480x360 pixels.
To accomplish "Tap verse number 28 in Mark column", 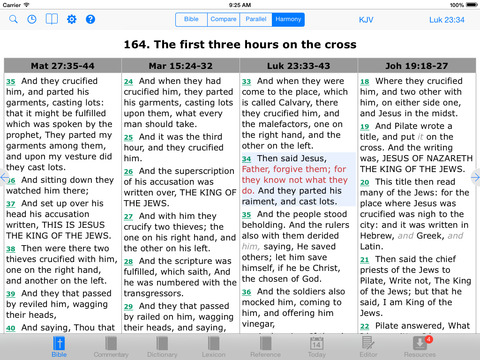I will (x=128, y=262).
